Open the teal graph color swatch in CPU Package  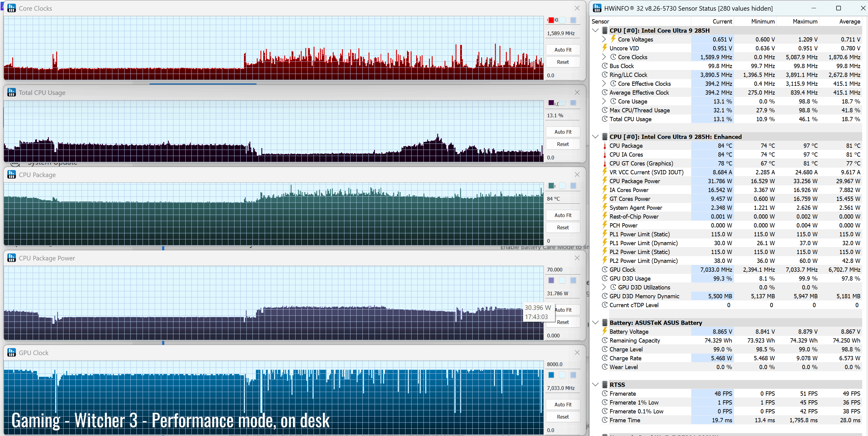pyautogui.click(x=551, y=186)
